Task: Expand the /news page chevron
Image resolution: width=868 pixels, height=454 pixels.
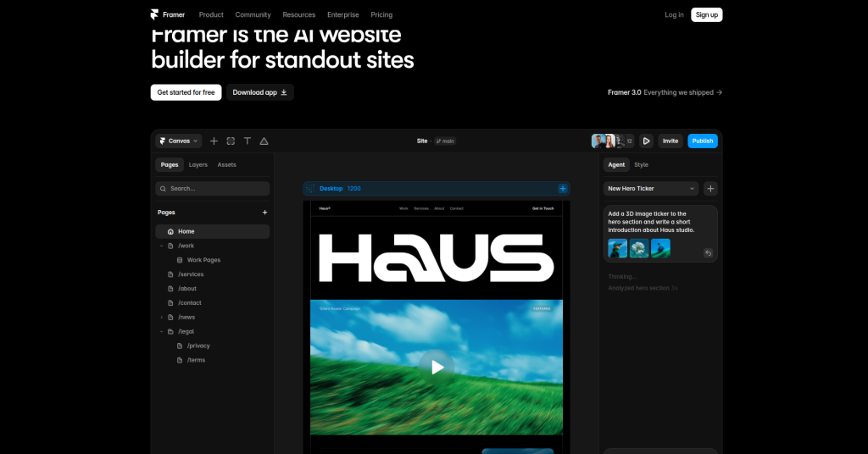Action: click(x=162, y=318)
